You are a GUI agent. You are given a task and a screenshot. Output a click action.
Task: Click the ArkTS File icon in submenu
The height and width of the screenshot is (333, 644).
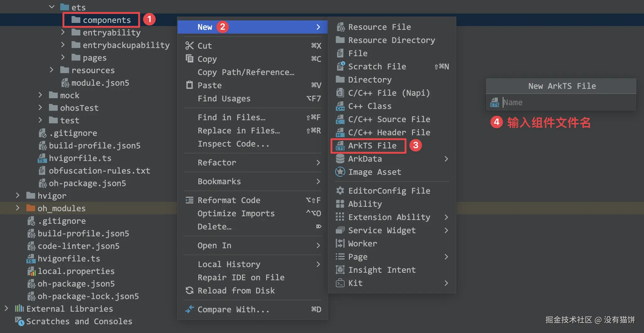[x=340, y=146]
